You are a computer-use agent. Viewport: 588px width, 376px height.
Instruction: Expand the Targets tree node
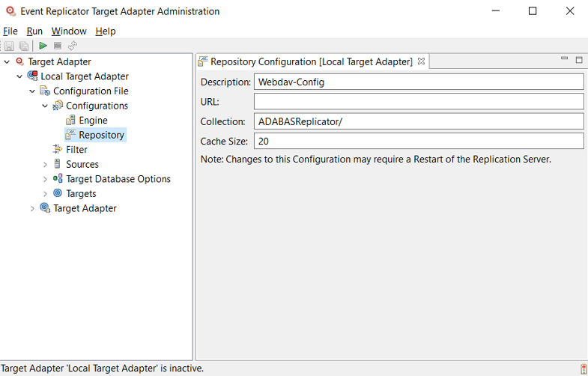45,194
